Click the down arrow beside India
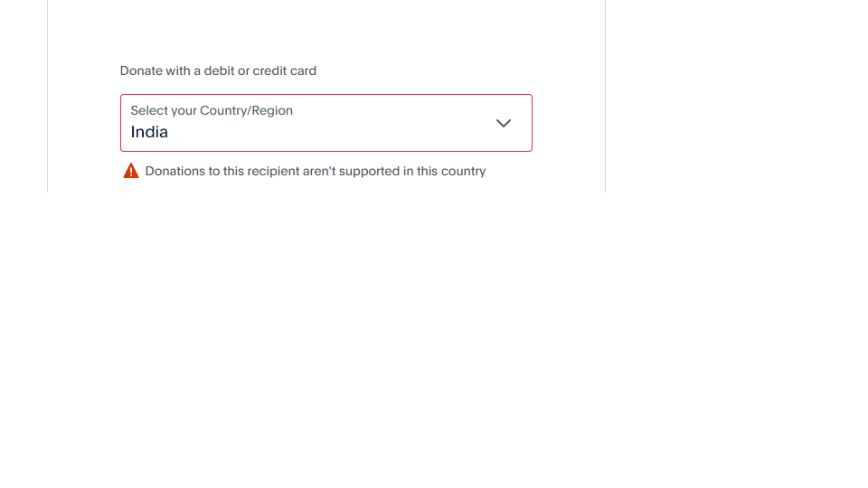 504,123
